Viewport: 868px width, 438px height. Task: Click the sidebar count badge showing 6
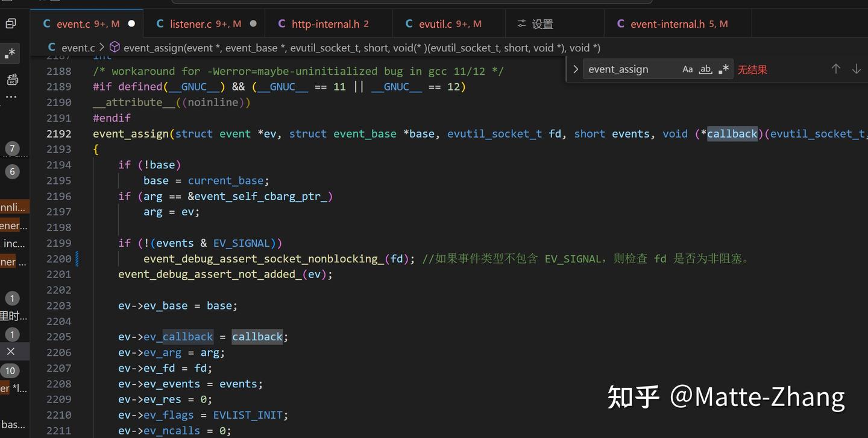tap(12, 171)
